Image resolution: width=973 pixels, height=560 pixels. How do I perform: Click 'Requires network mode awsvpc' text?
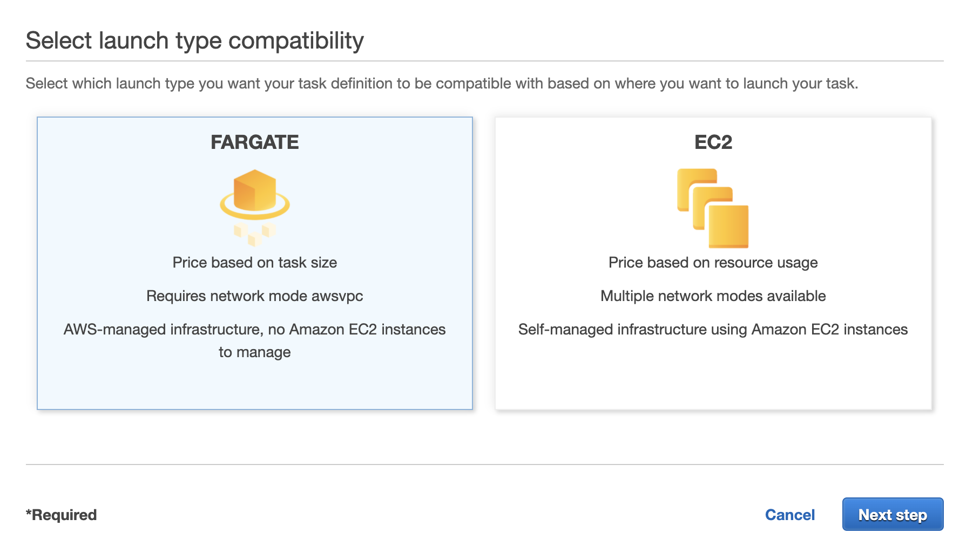(254, 296)
